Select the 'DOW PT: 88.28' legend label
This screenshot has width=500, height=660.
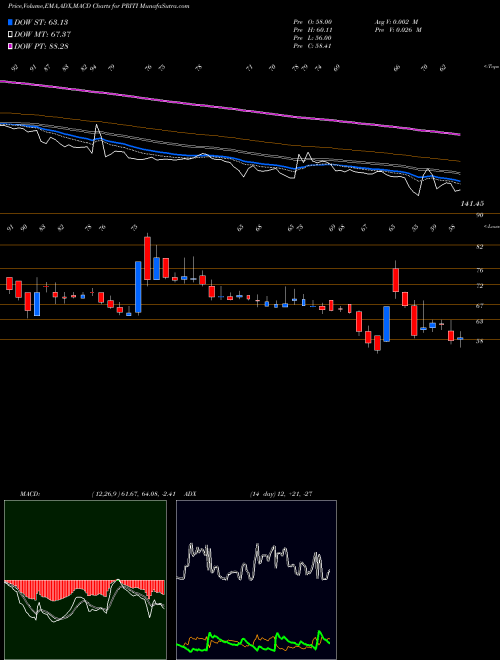coord(41,46)
